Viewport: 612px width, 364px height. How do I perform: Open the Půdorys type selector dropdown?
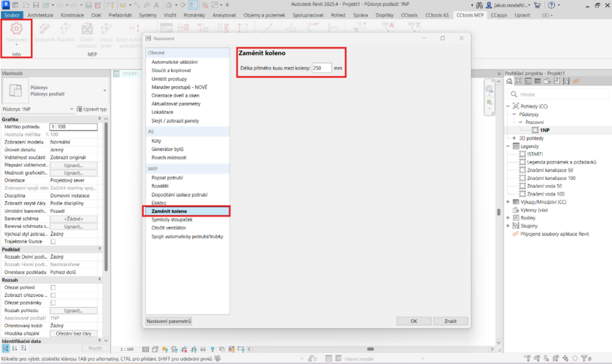(x=105, y=90)
